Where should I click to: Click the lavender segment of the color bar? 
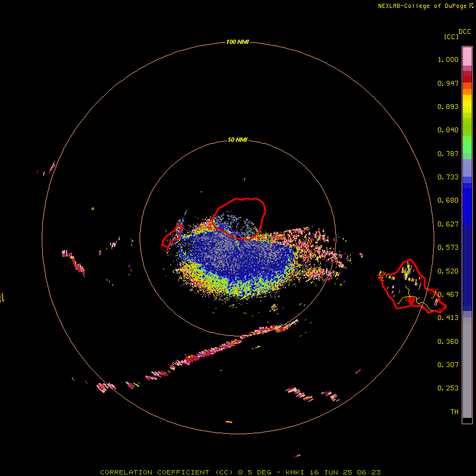[x=467, y=168]
